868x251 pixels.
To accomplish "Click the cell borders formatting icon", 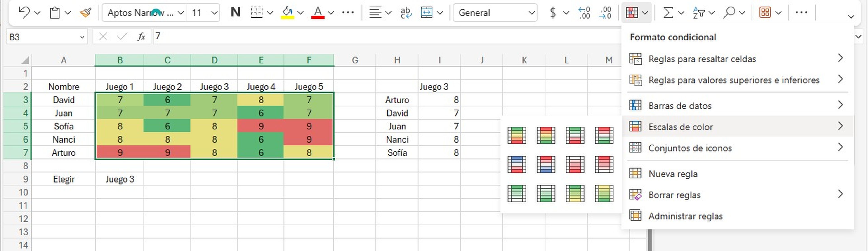I will coord(254,13).
